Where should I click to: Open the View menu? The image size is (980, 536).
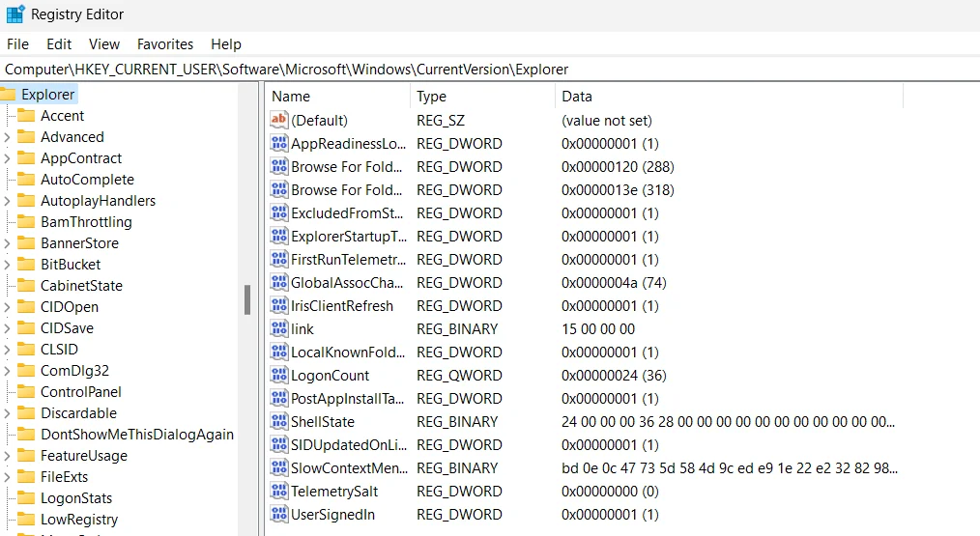(104, 44)
